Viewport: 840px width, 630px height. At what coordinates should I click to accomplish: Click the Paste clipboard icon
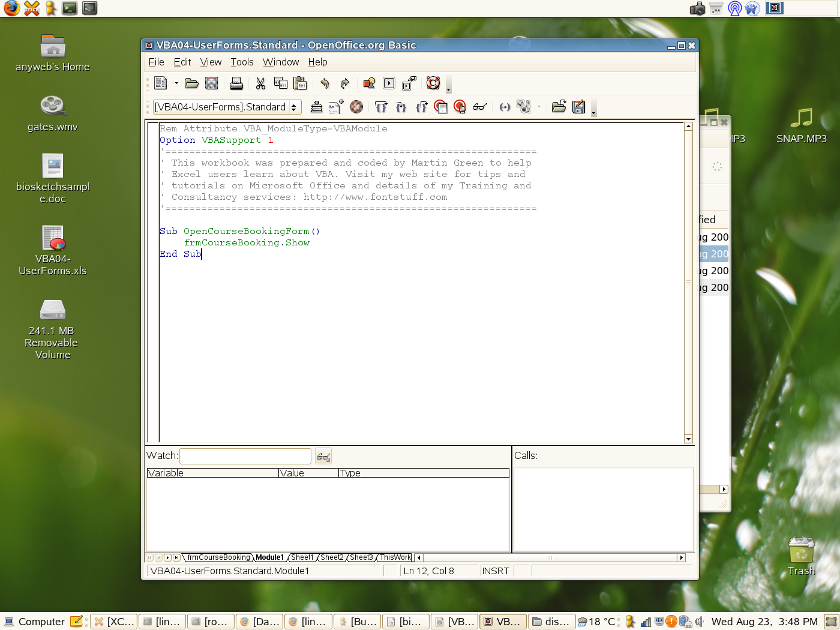pos(300,83)
